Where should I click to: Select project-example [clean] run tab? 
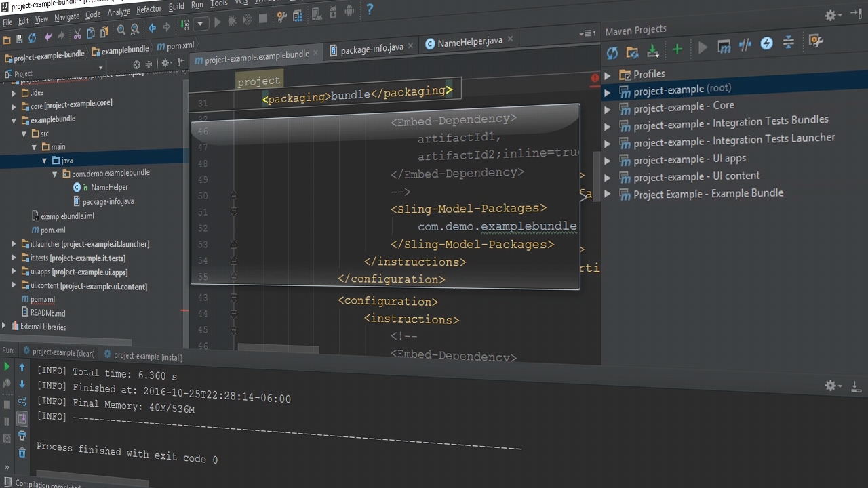(x=63, y=352)
